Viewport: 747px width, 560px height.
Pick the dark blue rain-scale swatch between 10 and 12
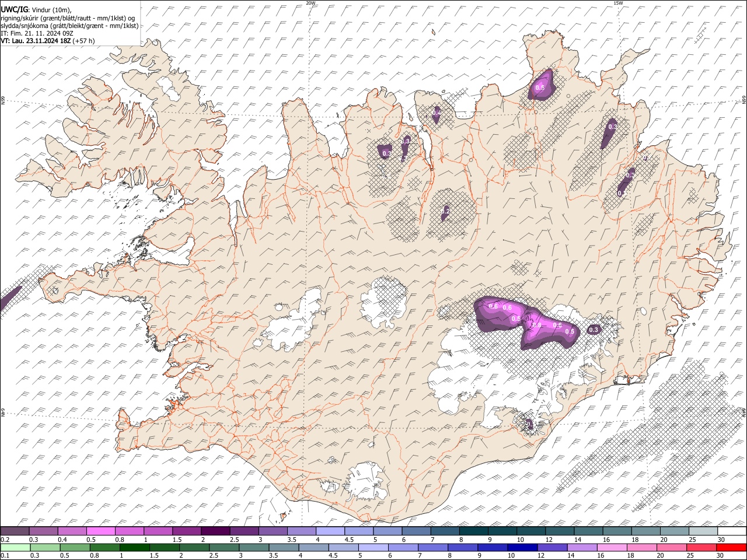(522, 547)
